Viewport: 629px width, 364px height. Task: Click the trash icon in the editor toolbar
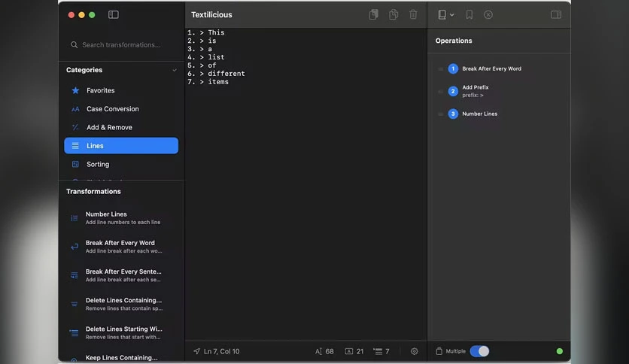(x=413, y=15)
